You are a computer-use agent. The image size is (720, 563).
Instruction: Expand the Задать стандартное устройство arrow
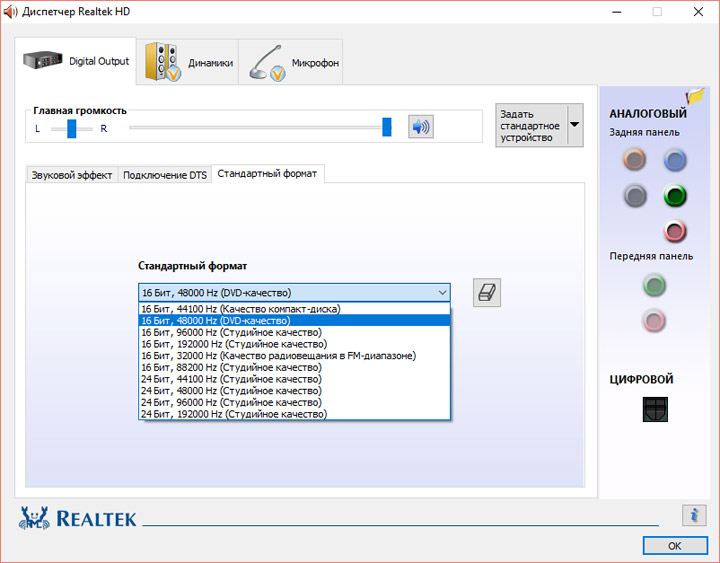coord(575,125)
